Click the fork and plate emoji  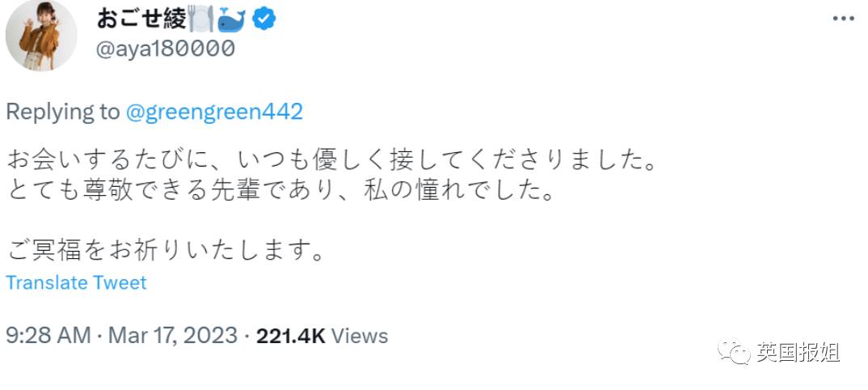pyautogui.click(x=200, y=20)
